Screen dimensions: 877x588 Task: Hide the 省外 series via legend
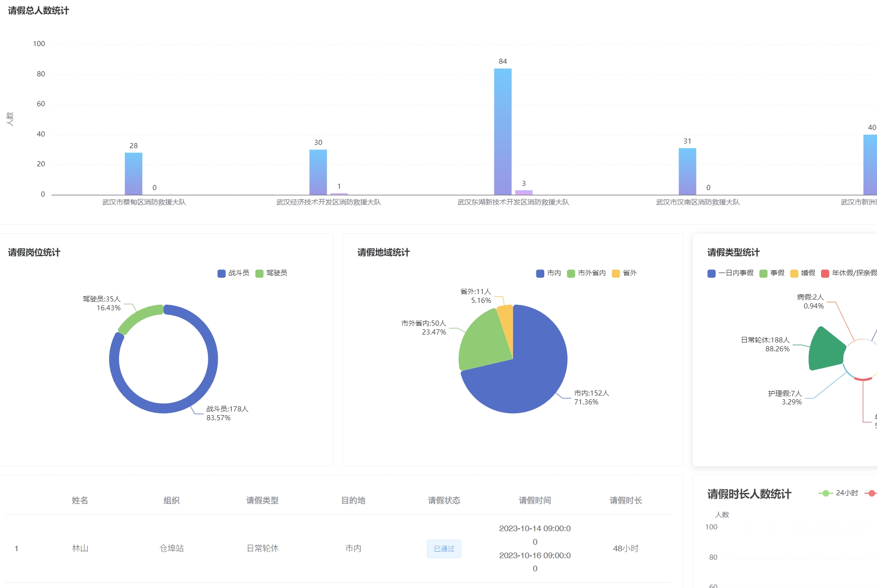click(x=624, y=273)
